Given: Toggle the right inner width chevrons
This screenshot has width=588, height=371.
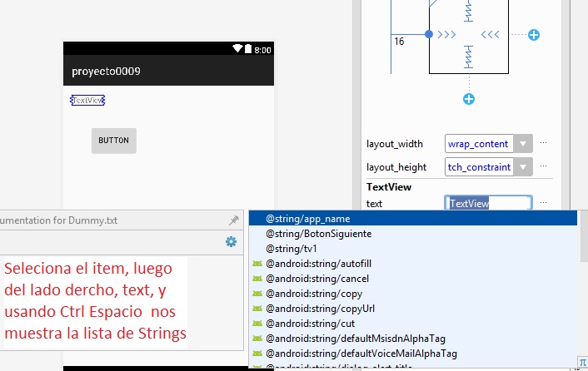Looking at the screenshot, I should (x=491, y=35).
